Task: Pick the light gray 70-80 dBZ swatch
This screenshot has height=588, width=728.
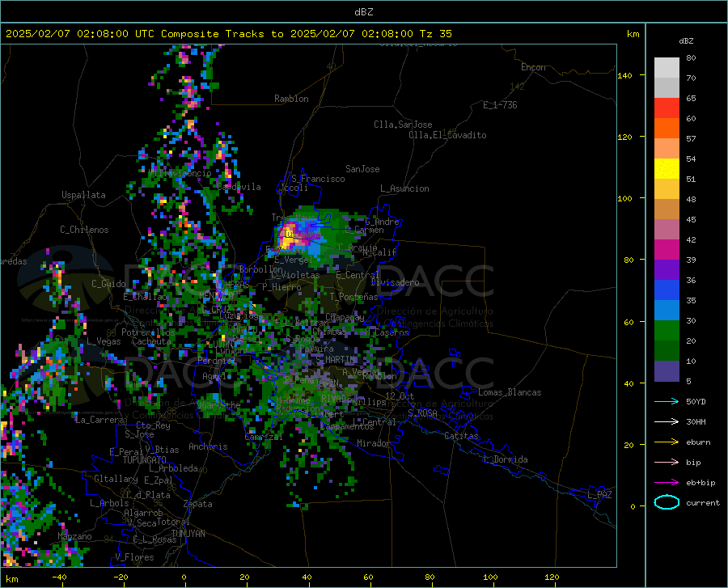Action: click(667, 67)
